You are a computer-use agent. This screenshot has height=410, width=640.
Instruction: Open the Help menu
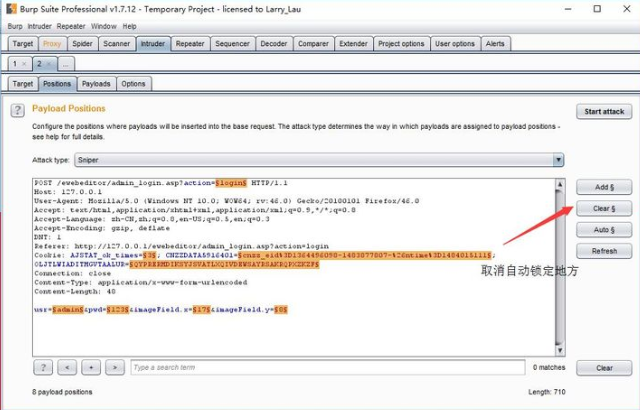(129, 27)
